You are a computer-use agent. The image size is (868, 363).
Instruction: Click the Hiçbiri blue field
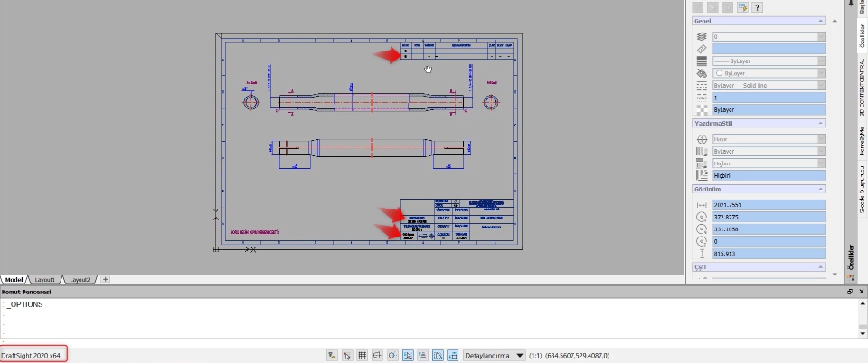pyautogui.click(x=769, y=176)
